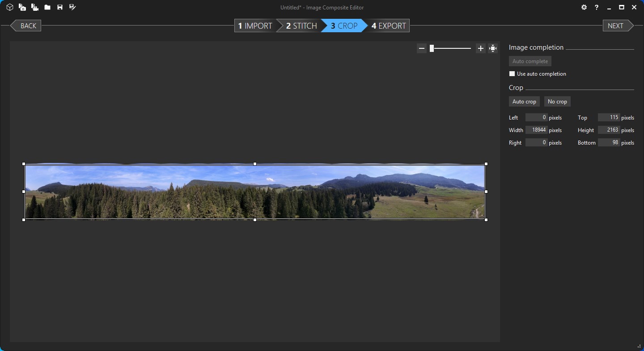This screenshot has width=644, height=351.
Task: Click the Left pixels input field
Action: [x=536, y=118]
